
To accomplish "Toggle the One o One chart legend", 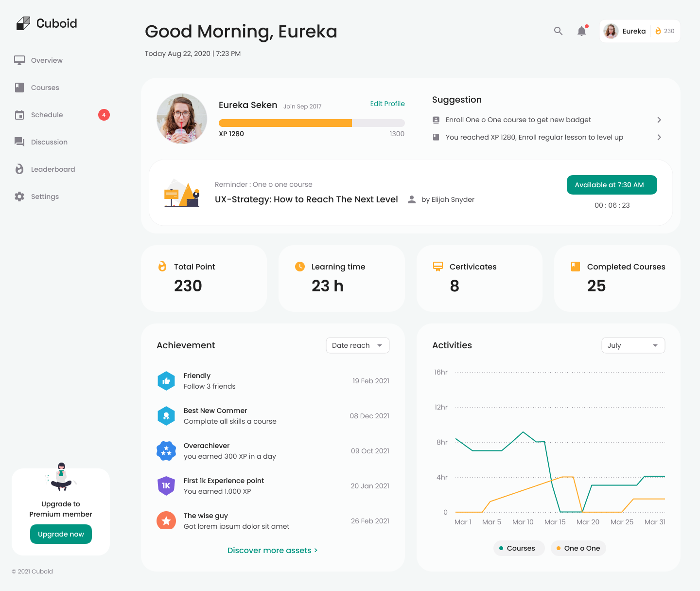I will [x=578, y=548].
